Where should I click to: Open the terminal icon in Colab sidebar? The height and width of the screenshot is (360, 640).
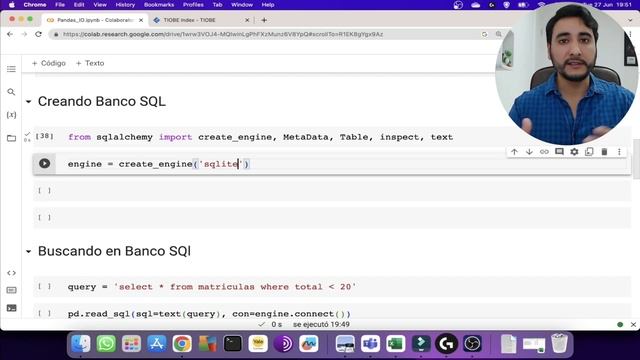point(11,308)
